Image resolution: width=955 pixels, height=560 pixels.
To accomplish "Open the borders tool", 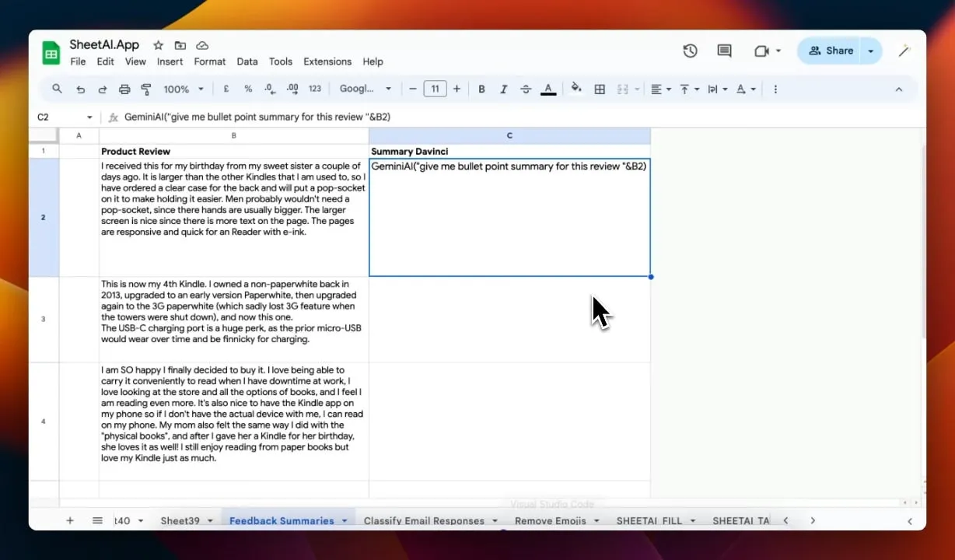I will tap(600, 89).
